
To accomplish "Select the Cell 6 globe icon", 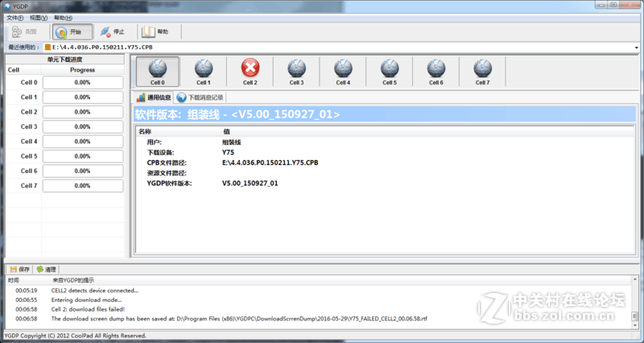I will pyautogui.click(x=436, y=72).
